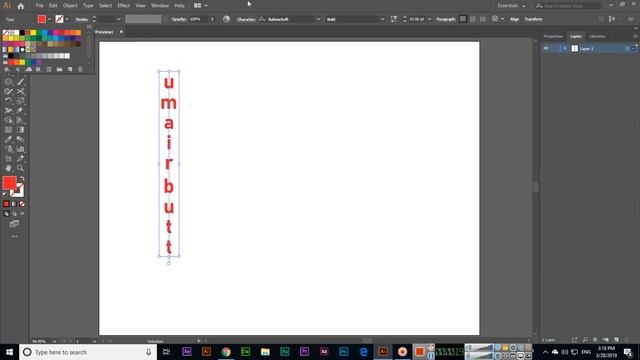Open the stroke weight dropdown

(x=119, y=19)
